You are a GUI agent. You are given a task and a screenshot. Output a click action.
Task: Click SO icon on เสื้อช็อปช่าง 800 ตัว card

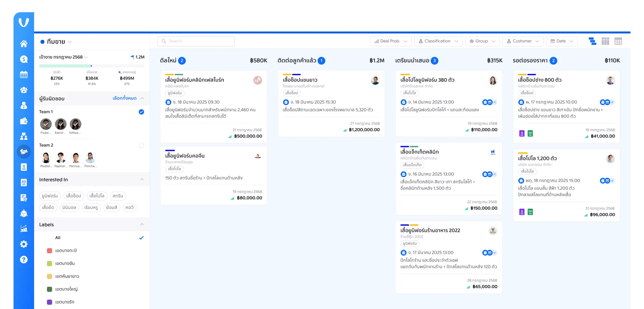[x=530, y=133]
